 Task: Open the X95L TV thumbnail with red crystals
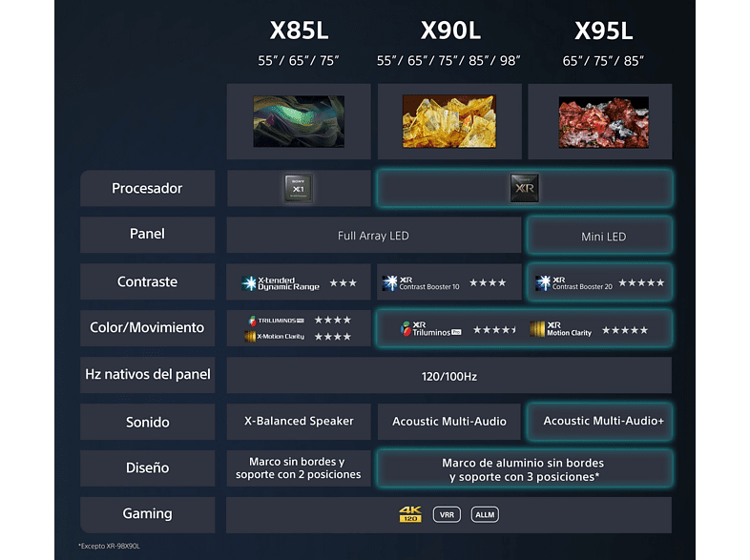tap(604, 122)
